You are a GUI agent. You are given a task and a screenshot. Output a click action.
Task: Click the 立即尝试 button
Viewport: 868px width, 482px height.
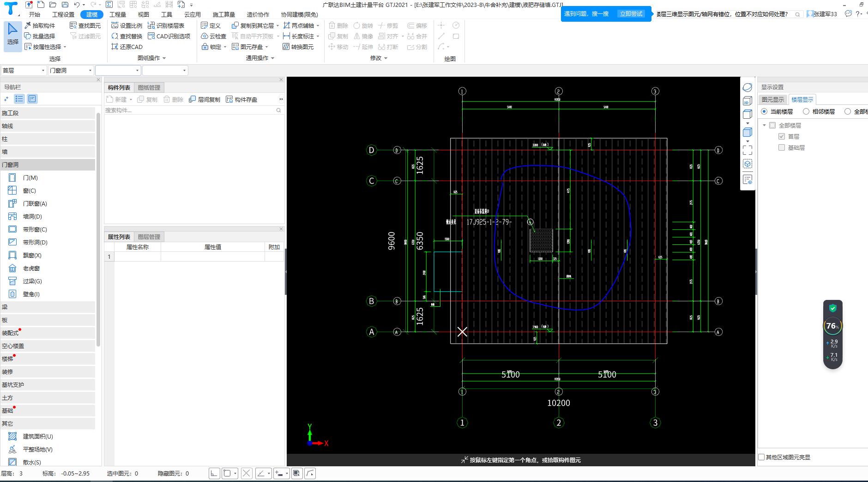pos(631,14)
